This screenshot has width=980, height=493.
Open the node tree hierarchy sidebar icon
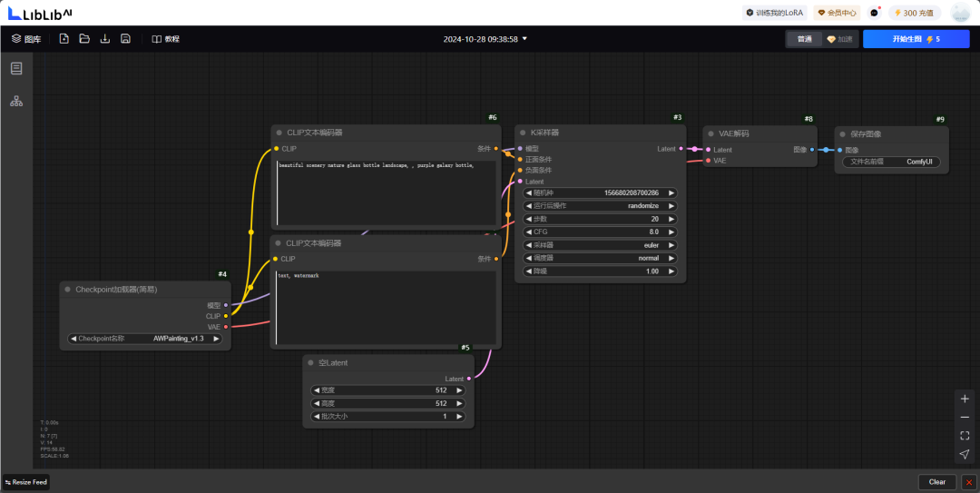(x=16, y=101)
